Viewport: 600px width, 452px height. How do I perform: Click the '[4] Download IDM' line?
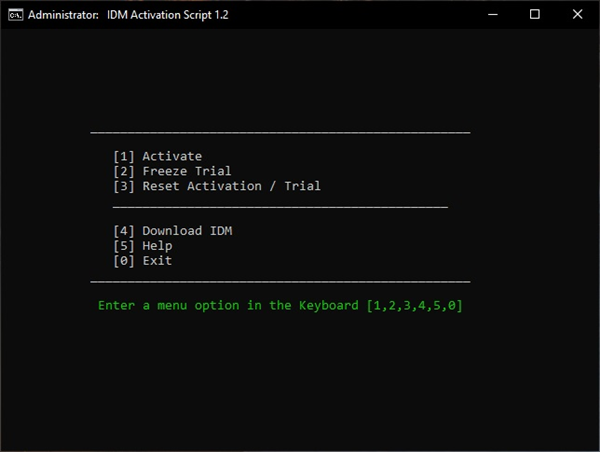(x=173, y=231)
